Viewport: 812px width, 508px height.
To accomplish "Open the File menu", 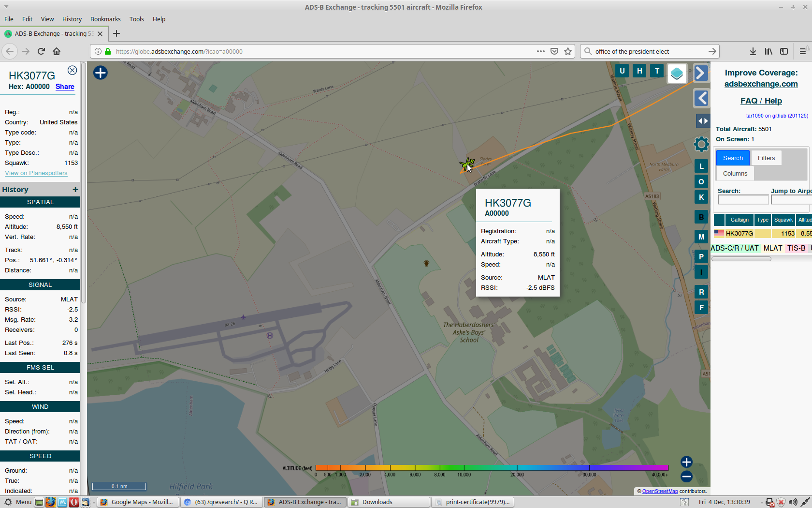I will [x=9, y=19].
